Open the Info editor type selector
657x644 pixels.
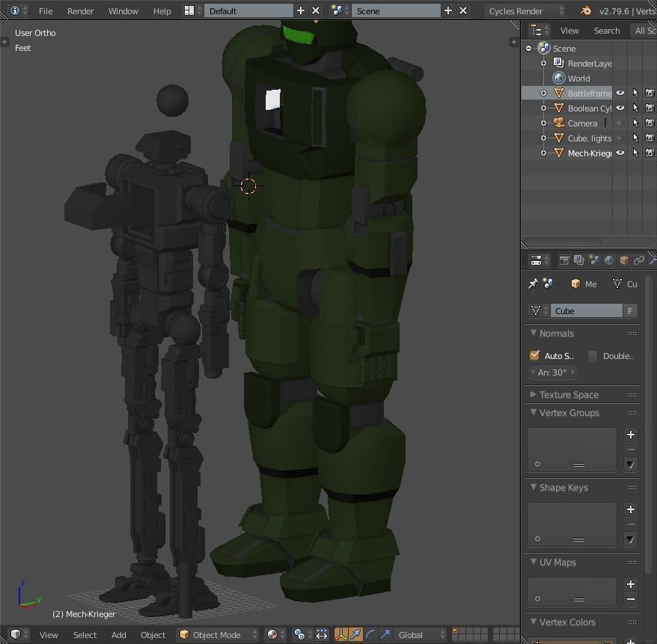point(19,10)
